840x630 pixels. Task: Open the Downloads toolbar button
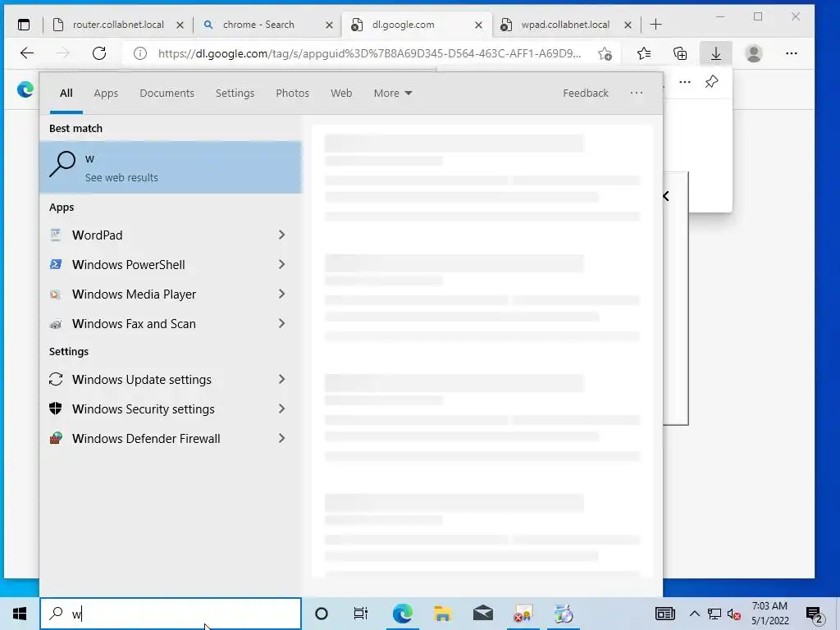715,53
